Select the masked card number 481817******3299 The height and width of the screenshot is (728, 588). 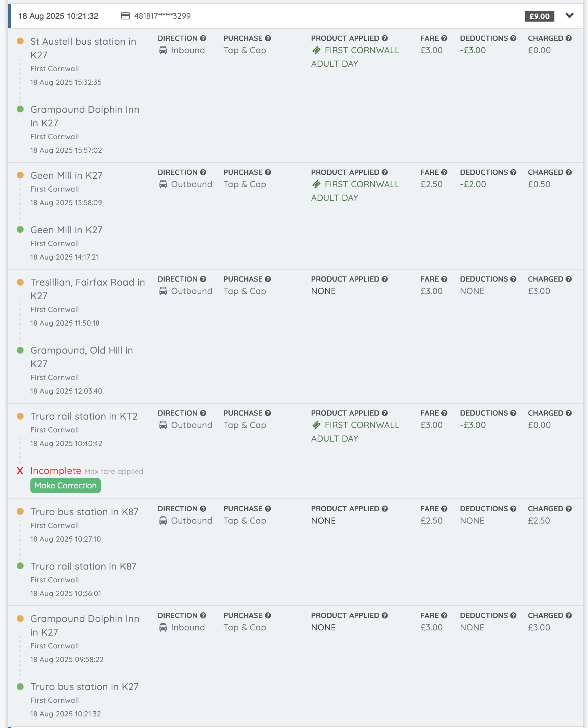tap(162, 16)
